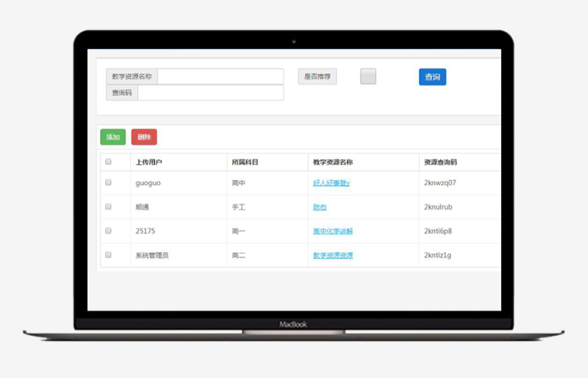This screenshot has height=378, width=588.
Task: Click the 教学资源名称 search input field
Action: [220, 76]
